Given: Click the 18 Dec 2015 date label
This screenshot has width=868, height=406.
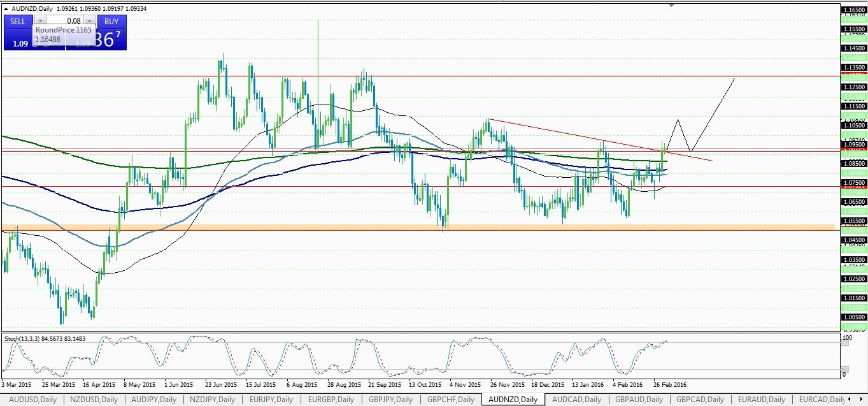Looking at the screenshot, I should (548, 385).
